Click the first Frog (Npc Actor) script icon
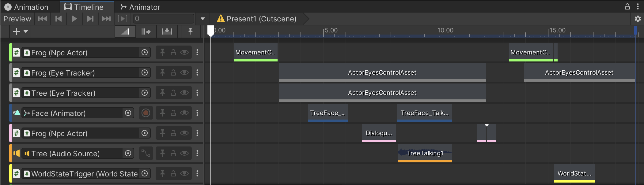Image resolution: width=644 pixels, height=185 pixels. (x=17, y=52)
